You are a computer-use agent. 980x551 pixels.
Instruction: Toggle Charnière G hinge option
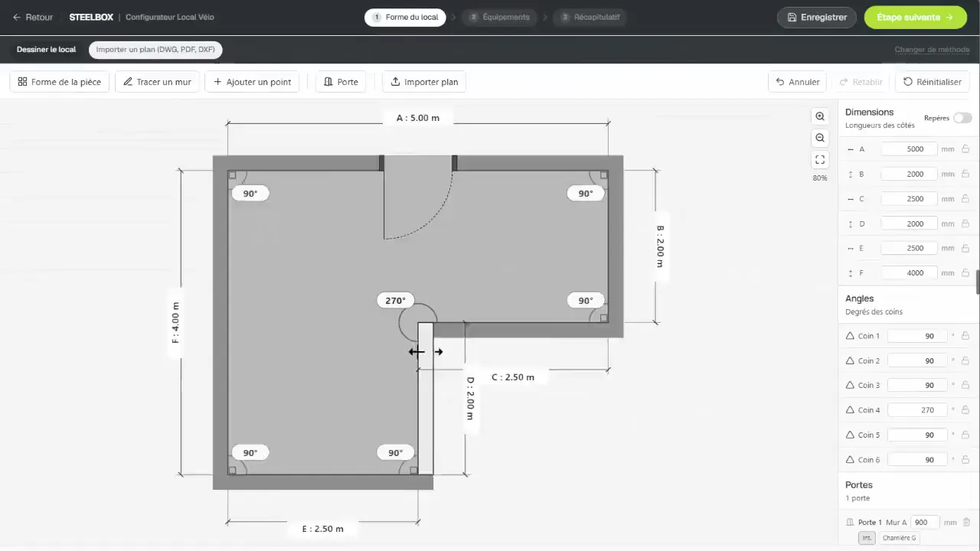pyautogui.click(x=899, y=538)
